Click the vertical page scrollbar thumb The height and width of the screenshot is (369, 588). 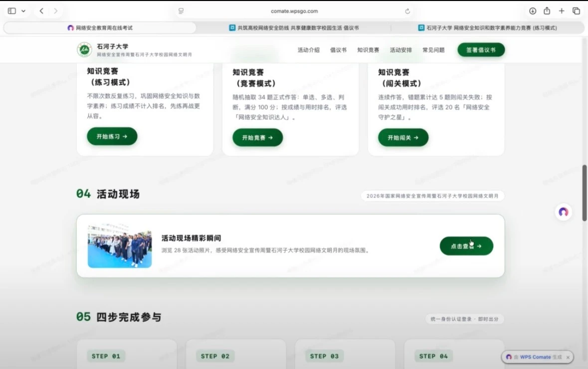[584, 193]
